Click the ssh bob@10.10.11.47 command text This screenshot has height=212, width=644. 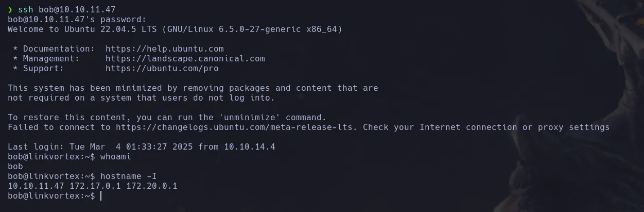[66, 10]
